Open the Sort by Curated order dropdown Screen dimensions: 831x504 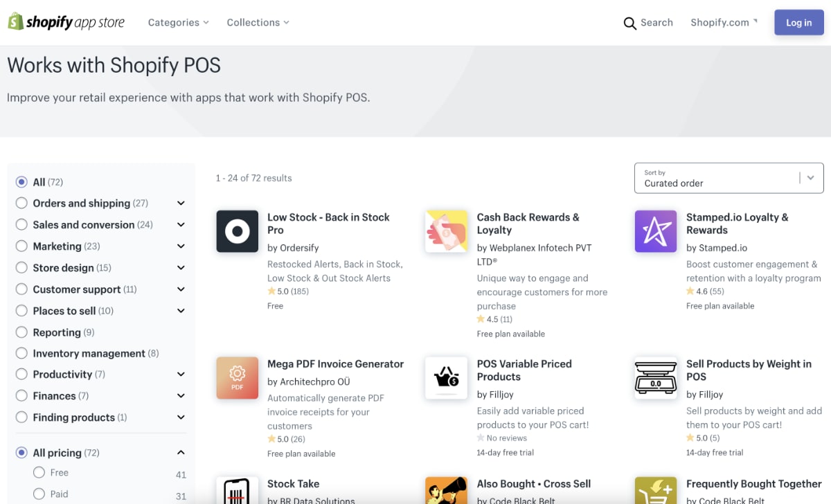click(x=729, y=178)
